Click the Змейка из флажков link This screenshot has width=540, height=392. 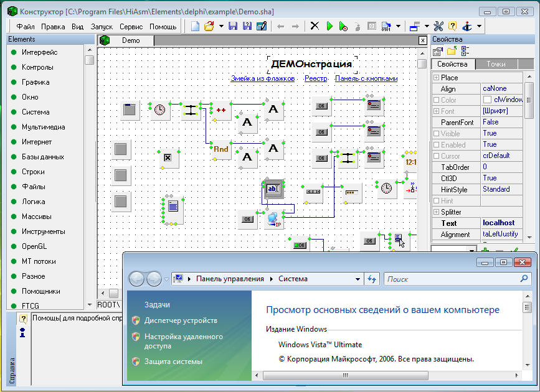[262, 79]
